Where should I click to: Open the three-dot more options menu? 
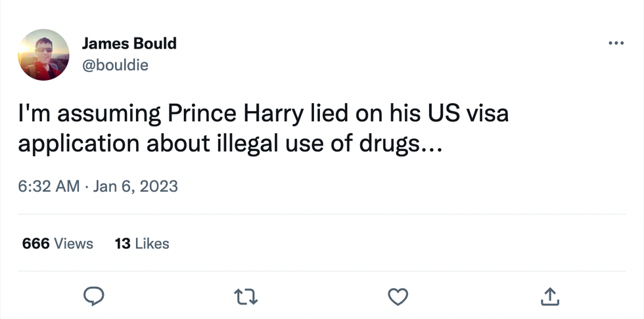pos(616,43)
